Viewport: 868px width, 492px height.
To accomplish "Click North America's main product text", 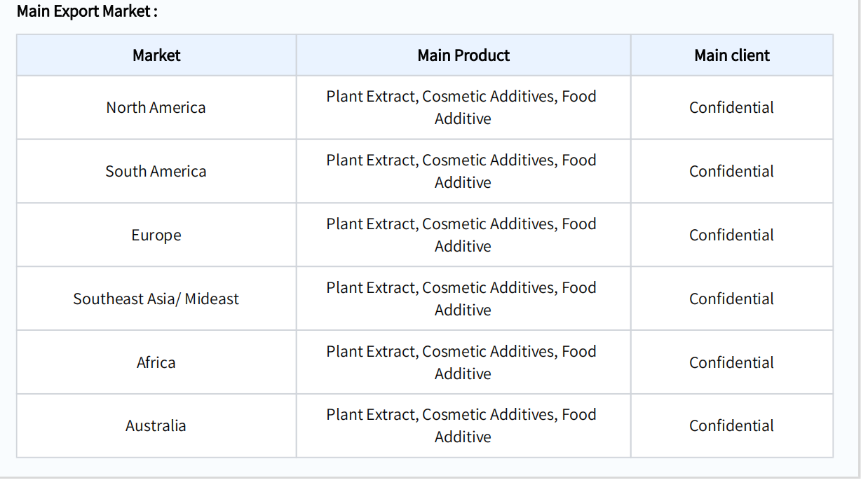I will point(462,107).
